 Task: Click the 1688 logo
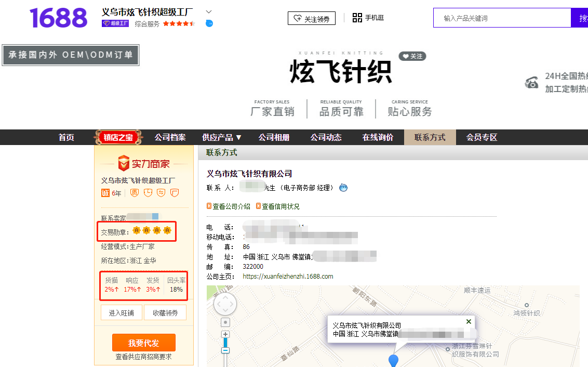tap(59, 18)
